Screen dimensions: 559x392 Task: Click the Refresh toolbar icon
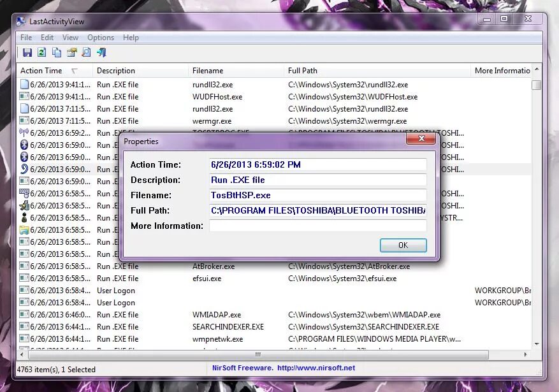[x=41, y=53]
